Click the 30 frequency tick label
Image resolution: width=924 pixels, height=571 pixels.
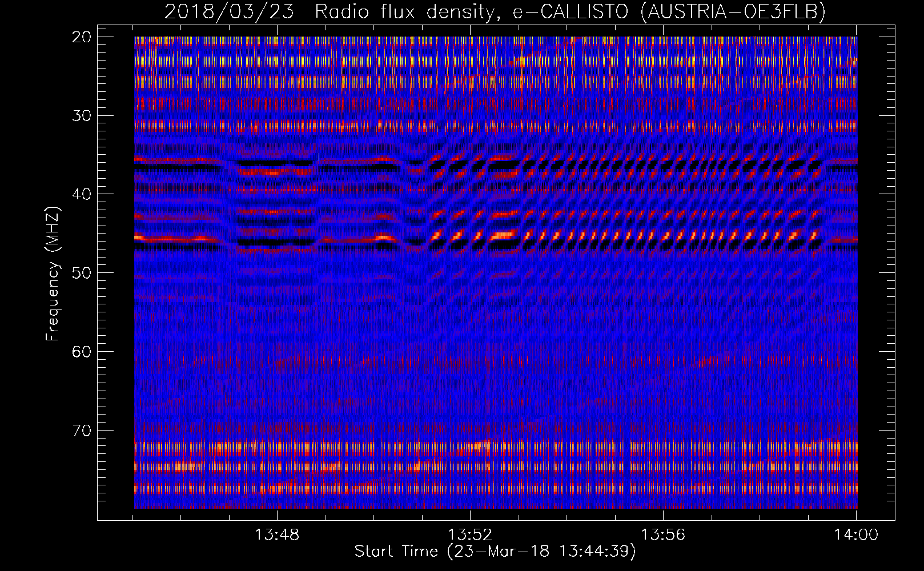(x=82, y=116)
